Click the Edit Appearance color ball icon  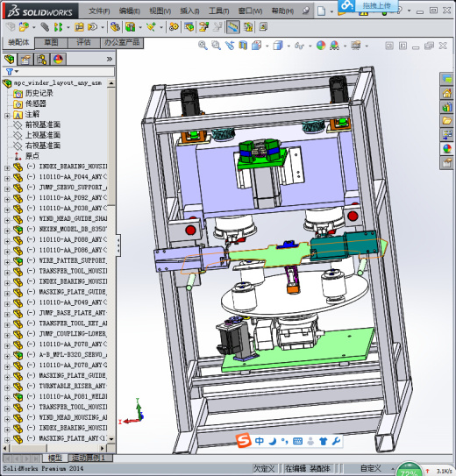[321, 46]
